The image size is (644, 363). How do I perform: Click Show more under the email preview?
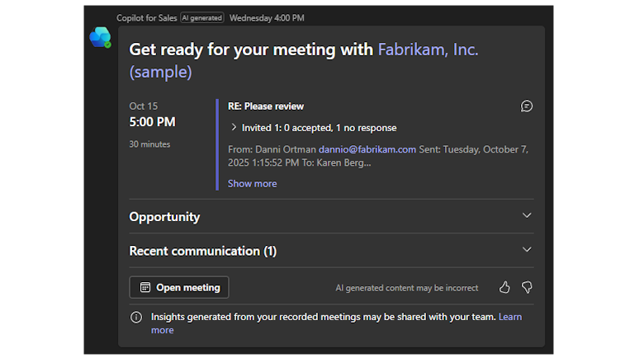252,183
